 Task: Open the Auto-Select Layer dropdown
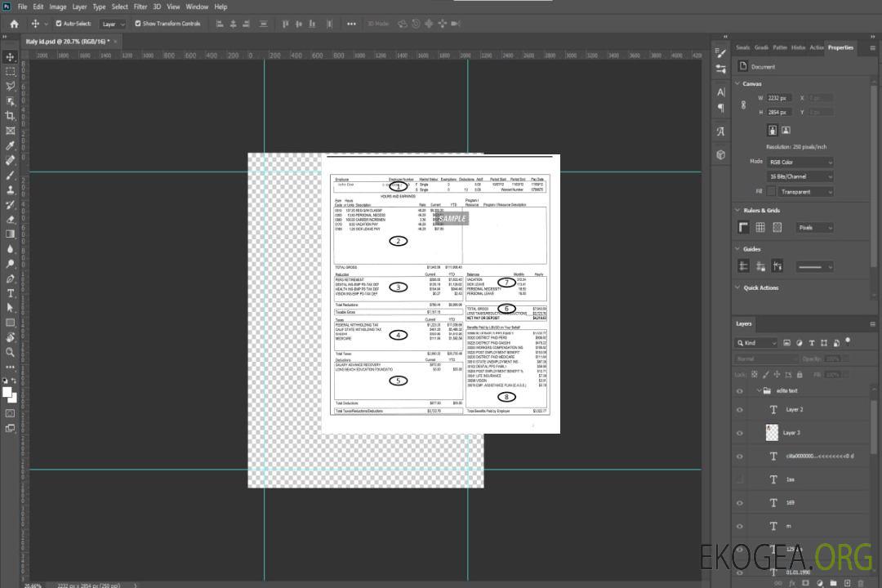(x=113, y=24)
